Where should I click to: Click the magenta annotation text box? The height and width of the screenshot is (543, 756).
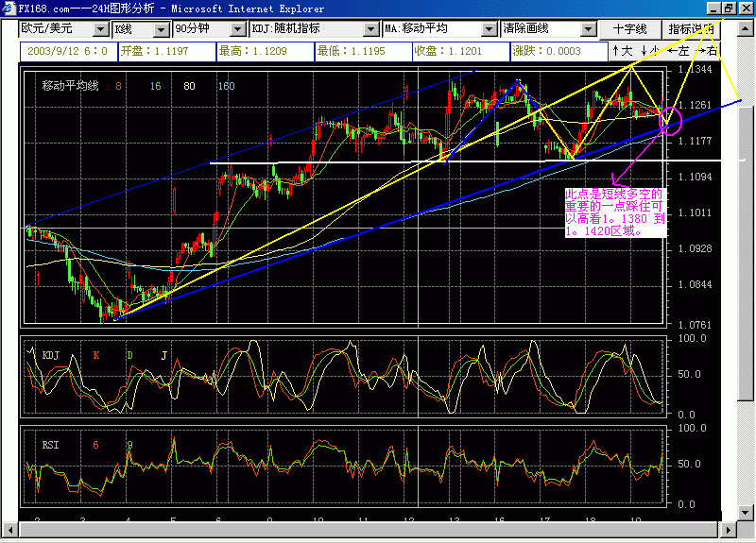coord(616,212)
